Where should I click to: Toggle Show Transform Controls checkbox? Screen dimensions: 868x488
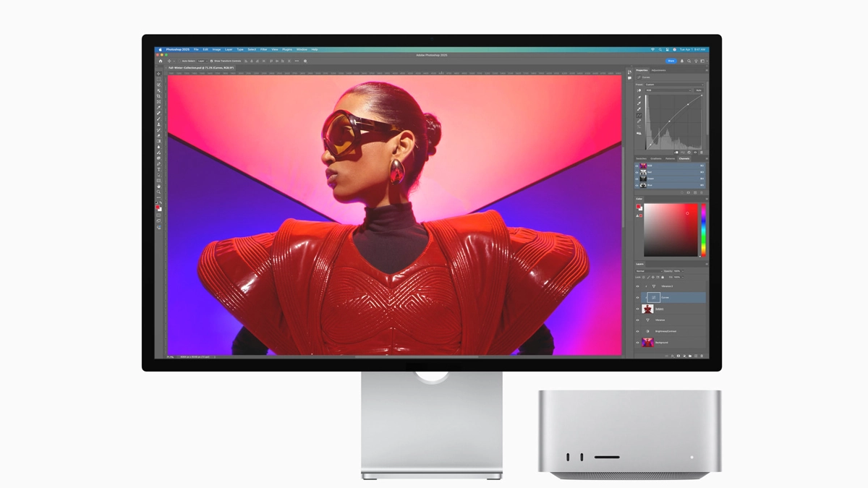pyautogui.click(x=211, y=61)
